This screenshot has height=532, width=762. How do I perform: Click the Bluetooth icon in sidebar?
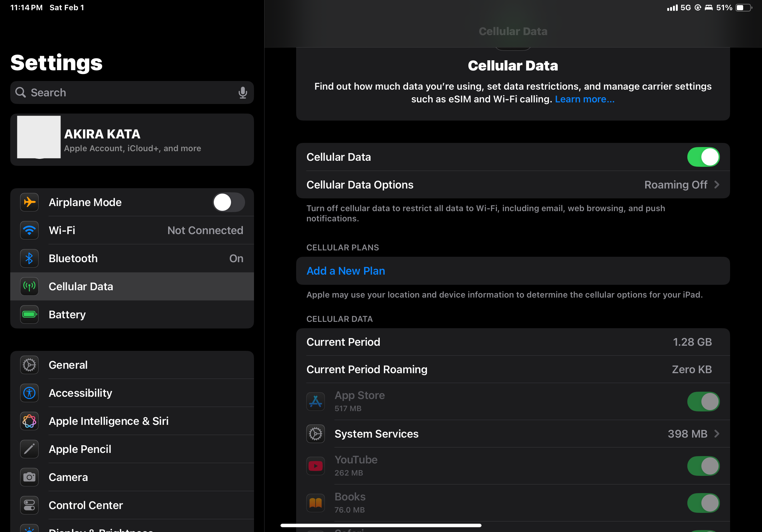(30, 258)
